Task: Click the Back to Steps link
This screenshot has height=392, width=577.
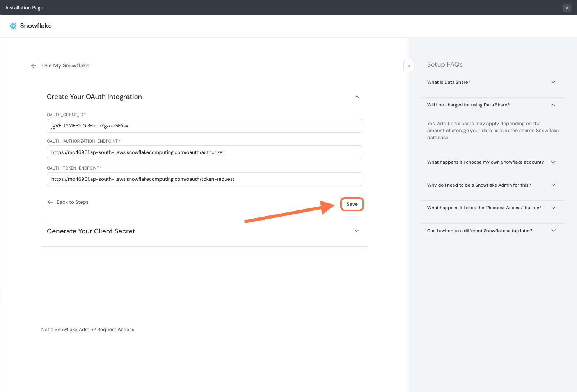Action: [x=73, y=202]
